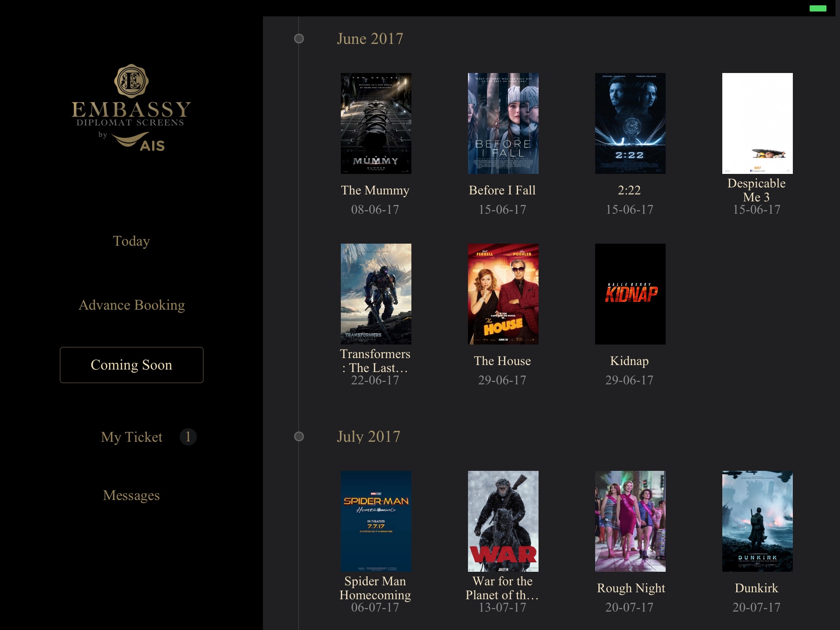Image resolution: width=840 pixels, height=630 pixels.
Task: Open the 2:22 movie poster
Action: point(630,123)
